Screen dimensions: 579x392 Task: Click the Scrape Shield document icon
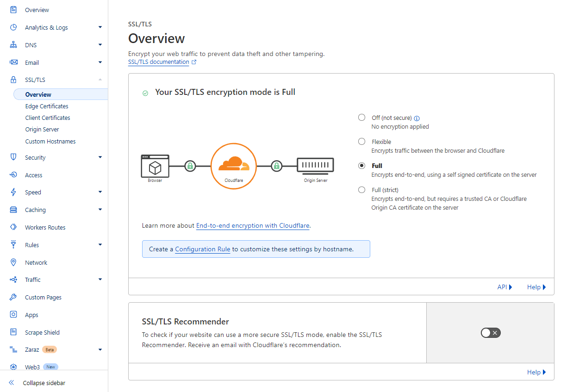pos(13,332)
